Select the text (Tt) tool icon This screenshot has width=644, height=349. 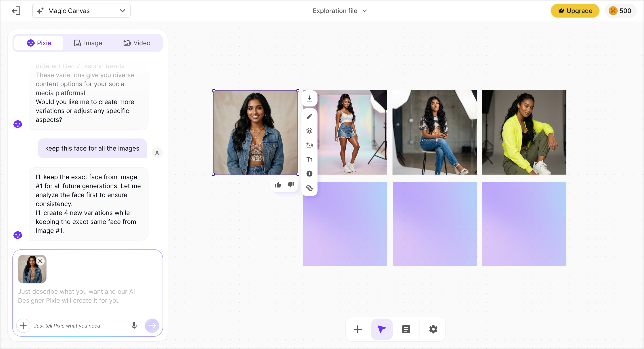(309, 159)
